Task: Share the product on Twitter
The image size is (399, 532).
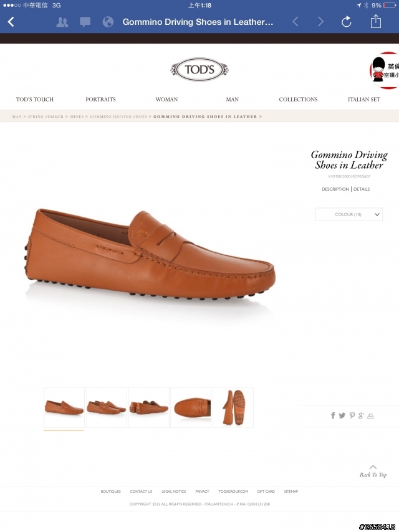Action: point(342,416)
